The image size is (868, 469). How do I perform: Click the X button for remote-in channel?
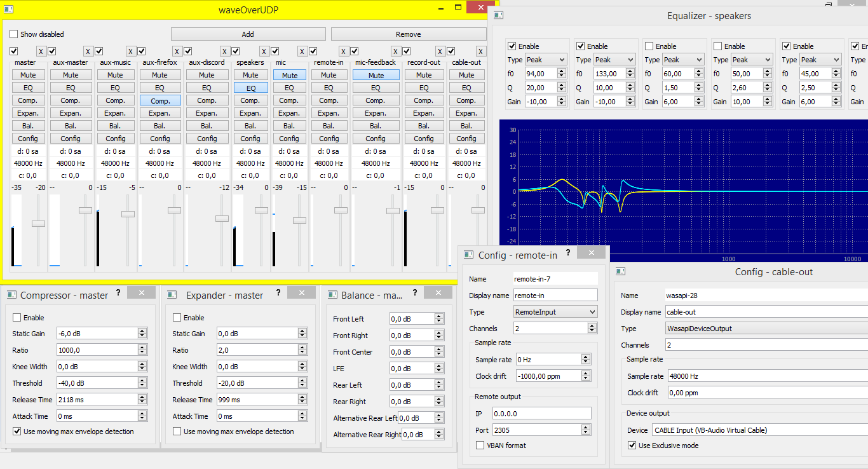(x=344, y=51)
